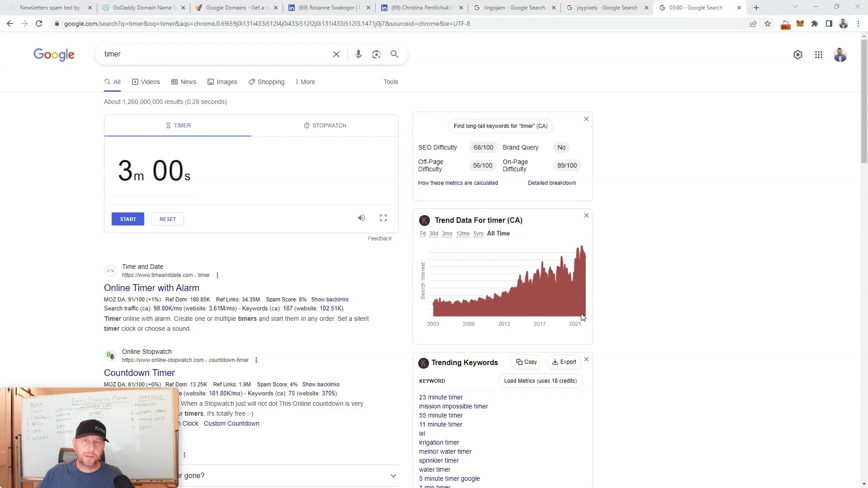Select the 7d trend timeframe
Screen dimensions: 868x488
pos(422,234)
